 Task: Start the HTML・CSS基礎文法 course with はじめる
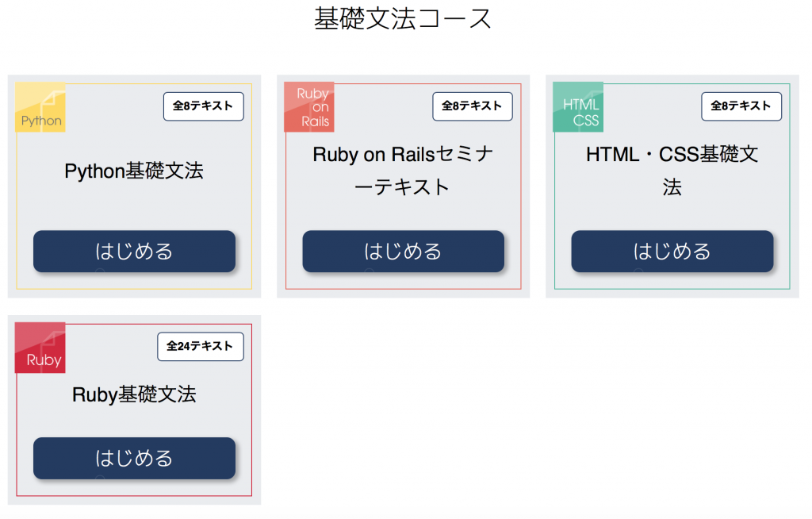672,252
